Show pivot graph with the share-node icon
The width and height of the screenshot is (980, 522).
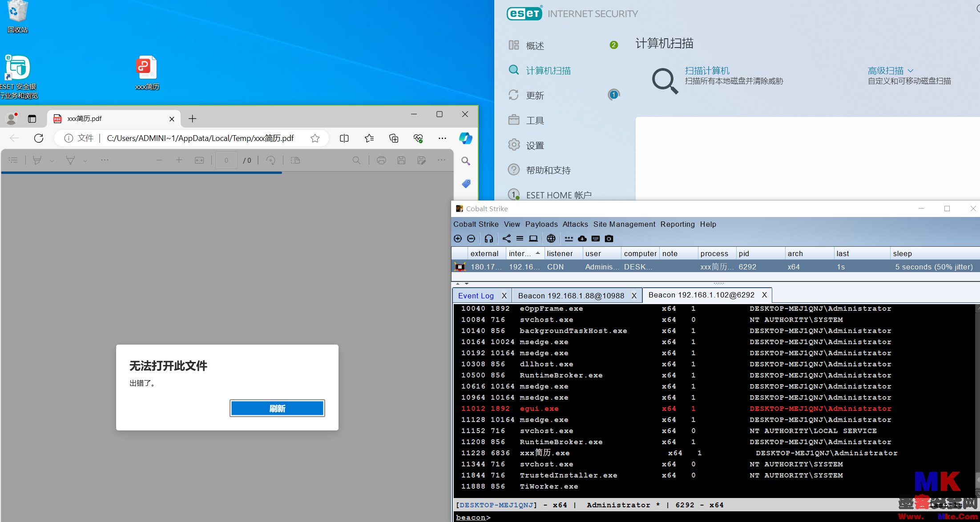point(507,239)
